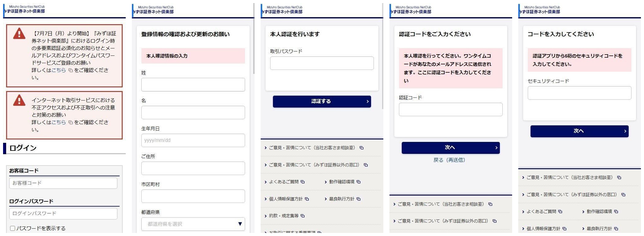Click the external-link icon beside 約款・規定集等
The width and height of the screenshot is (644, 236).
coord(303,216)
